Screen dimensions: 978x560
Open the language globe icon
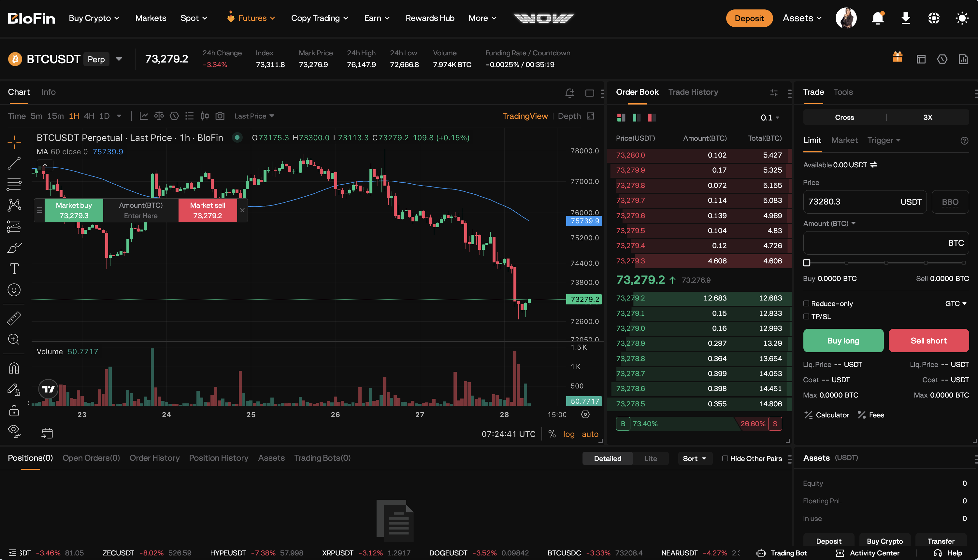click(x=934, y=18)
